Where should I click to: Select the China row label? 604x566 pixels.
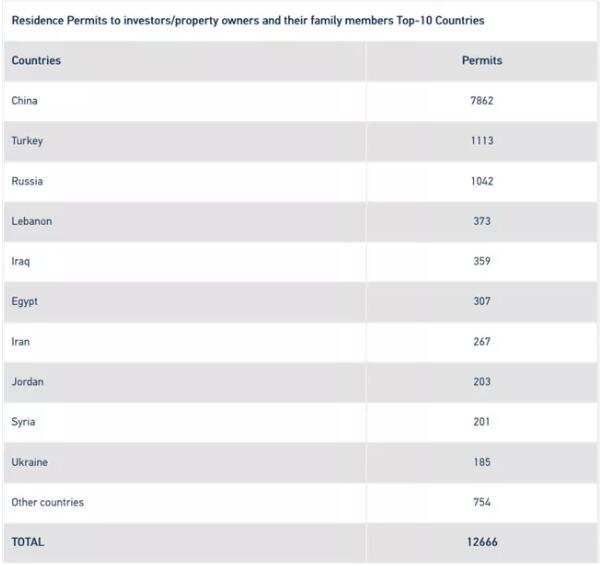25,101
